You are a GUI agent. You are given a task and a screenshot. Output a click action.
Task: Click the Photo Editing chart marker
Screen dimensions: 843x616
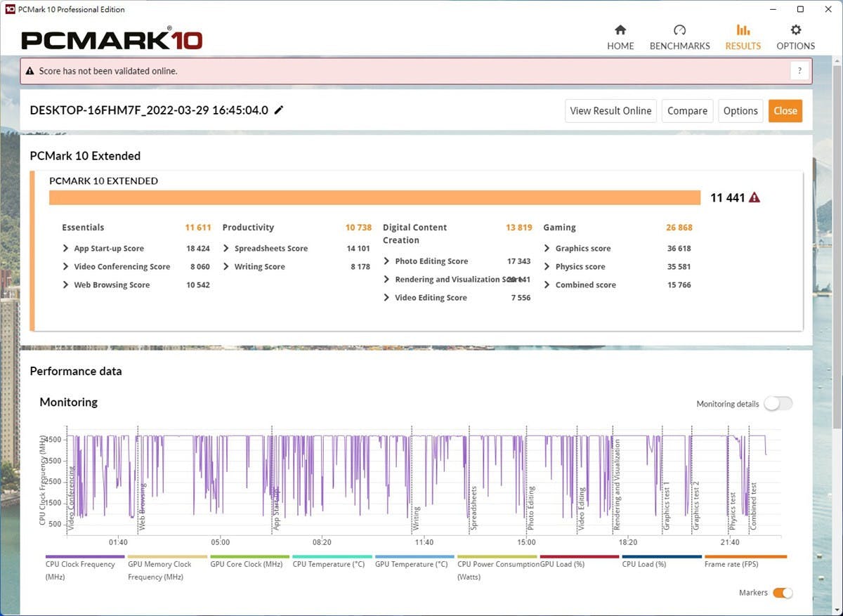click(x=531, y=507)
